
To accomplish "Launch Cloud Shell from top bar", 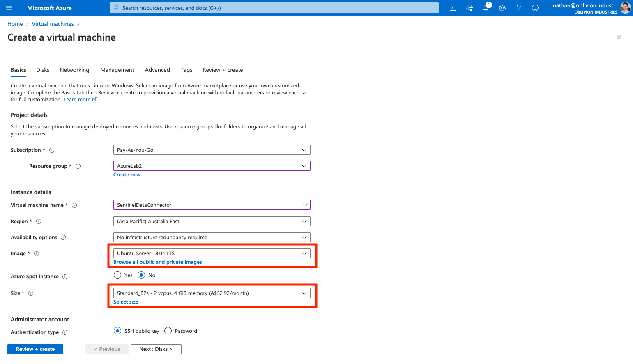I will click(453, 8).
